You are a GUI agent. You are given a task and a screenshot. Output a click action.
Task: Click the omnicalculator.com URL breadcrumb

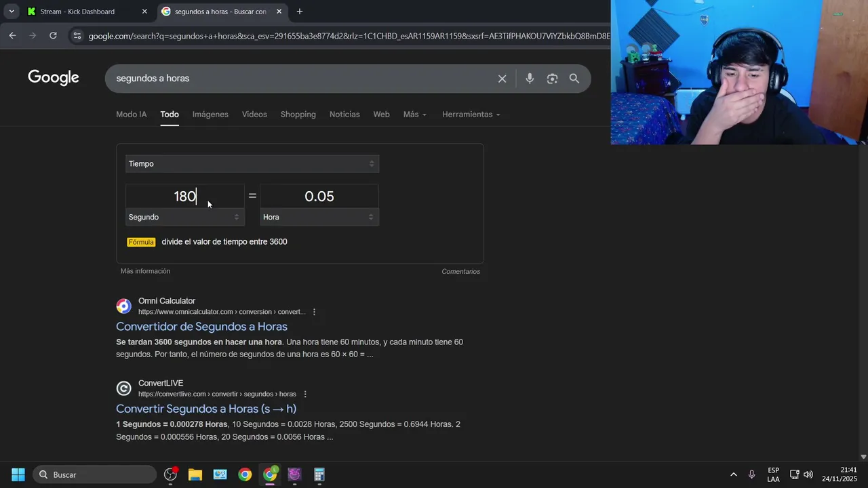(222, 312)
